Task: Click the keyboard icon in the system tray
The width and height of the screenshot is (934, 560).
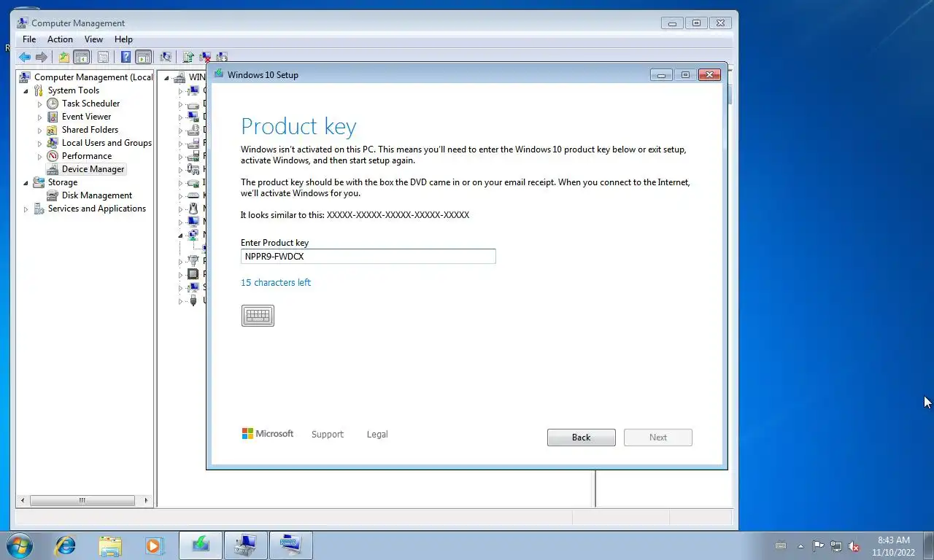Action: coord(781,545)
